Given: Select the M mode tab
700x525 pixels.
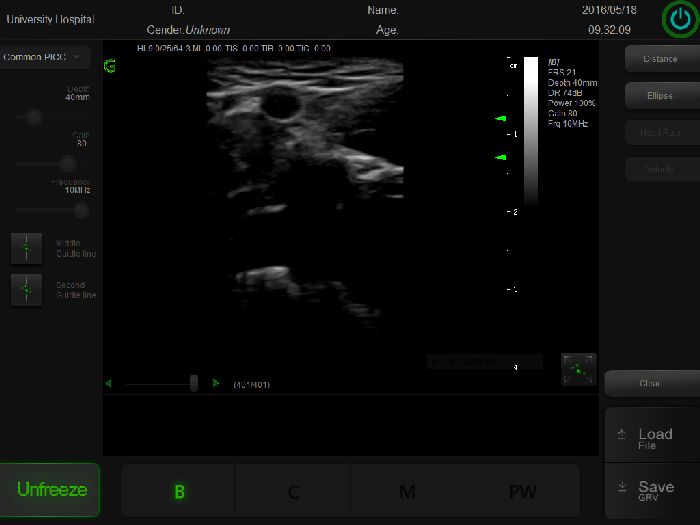Looking at the screenshot, I should pos(407,491).
